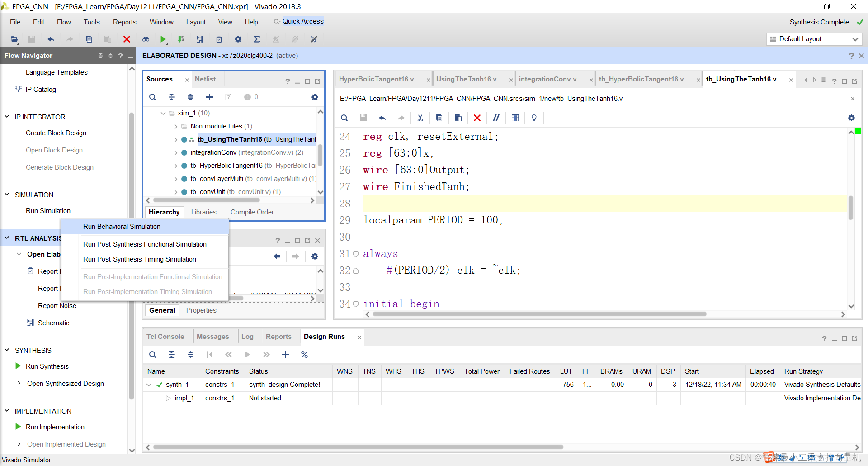Click the Design Runs horizontal scrollbar
Screen dimensions: 868x466
pyautogui.click(x=357, y=447)
